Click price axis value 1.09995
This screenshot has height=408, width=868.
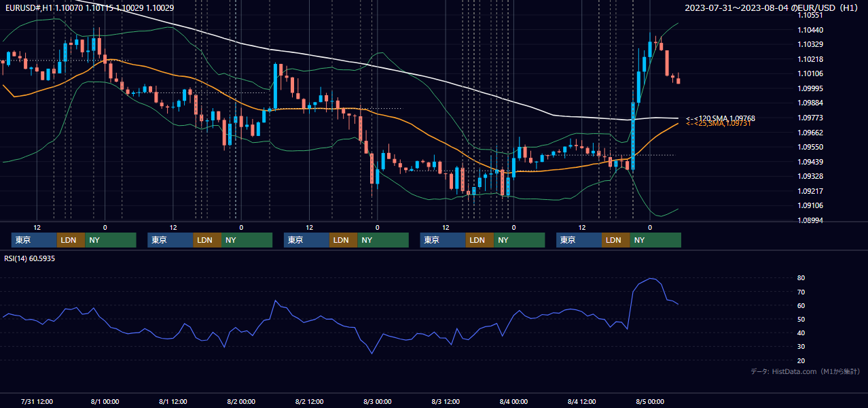(x=810, y=88)
